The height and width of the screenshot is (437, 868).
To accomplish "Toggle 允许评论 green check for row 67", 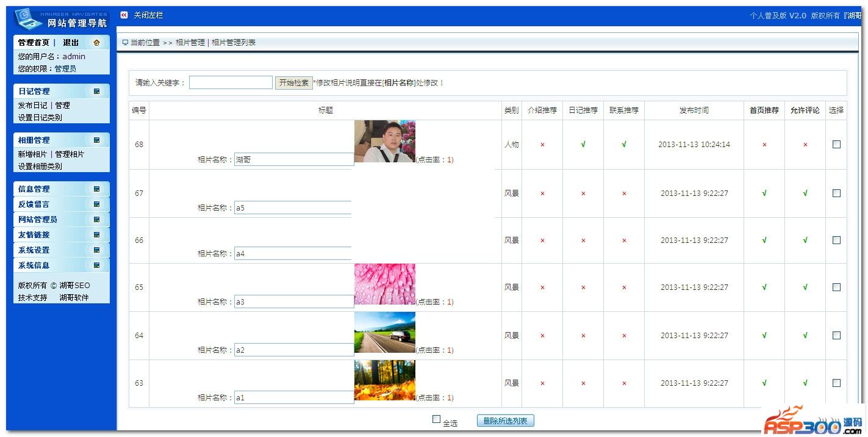I will click(805, 193).
